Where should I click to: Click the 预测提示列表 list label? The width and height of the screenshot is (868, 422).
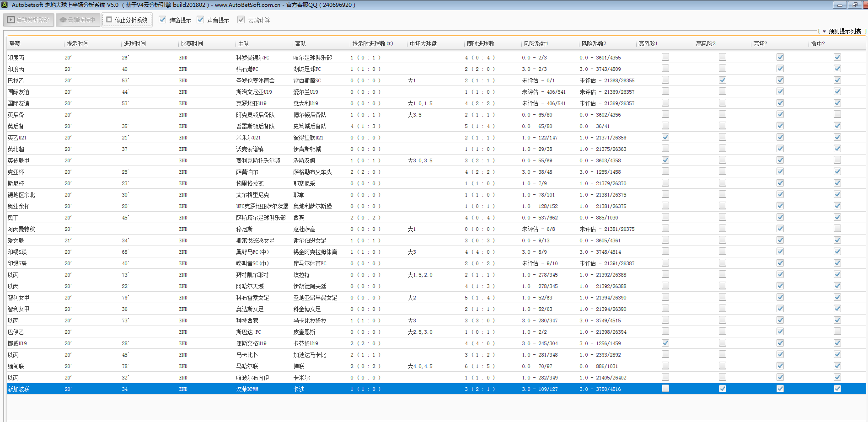click(x=844, y=31)
